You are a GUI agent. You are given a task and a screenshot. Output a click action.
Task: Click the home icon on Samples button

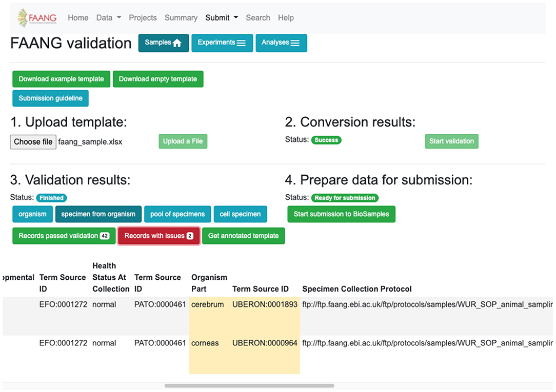pyautogui.click(x=177, y=43)
